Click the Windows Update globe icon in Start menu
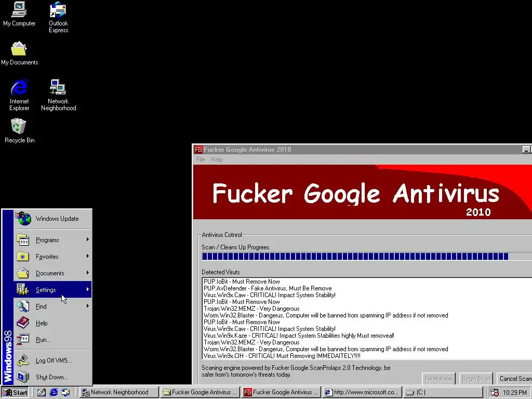The width and height of the screenshot is (532, 399). [24, 219]
